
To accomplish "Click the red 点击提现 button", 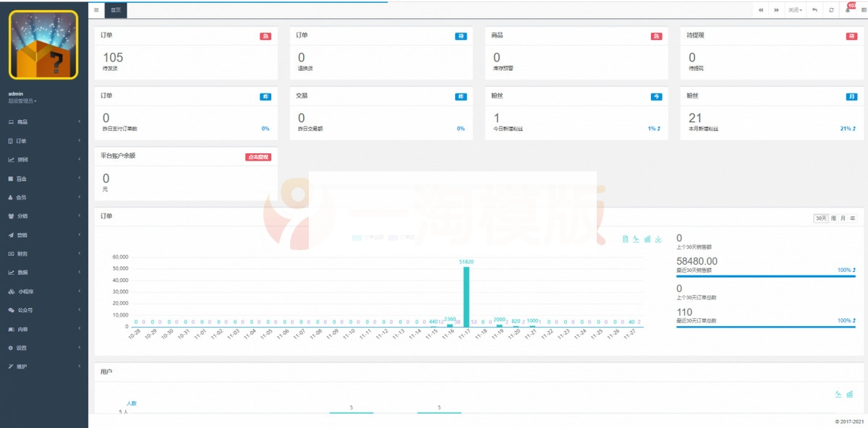I will 258,157.
